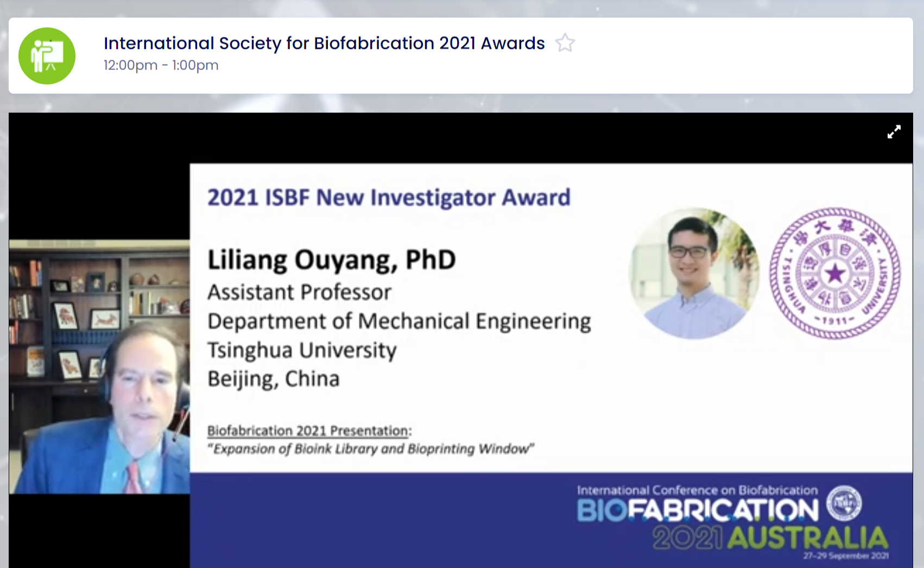The image size is (924, 568).
Task: Click the circular awardee portrait photo on the slide
Action: [x=694, y=273]
